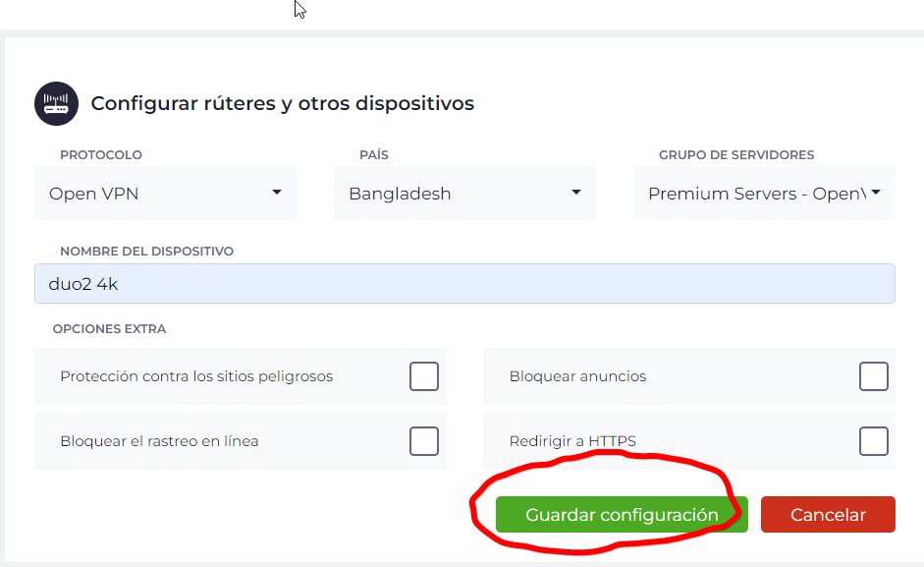Tick the Protección contra los sitios peligrosos checkbox
Screen dimensions: 924x567
pyautogui.click(x=424, y=376)
